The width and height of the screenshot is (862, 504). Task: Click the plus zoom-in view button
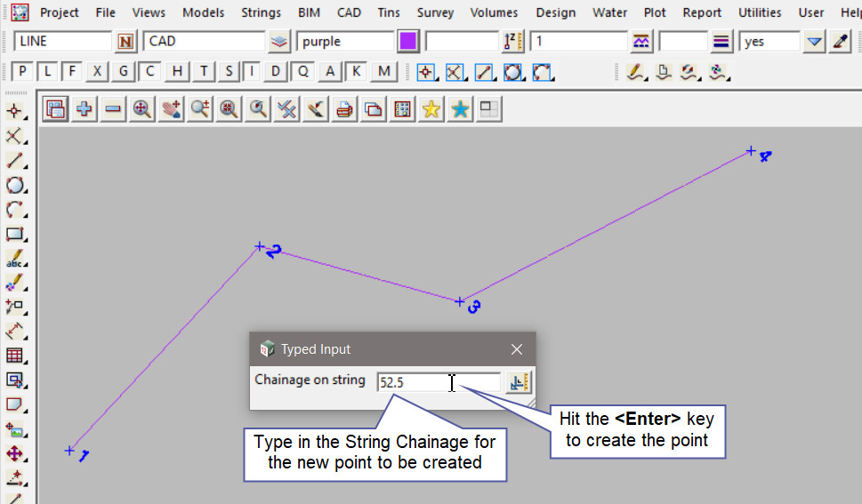click(x=85, y=109)
